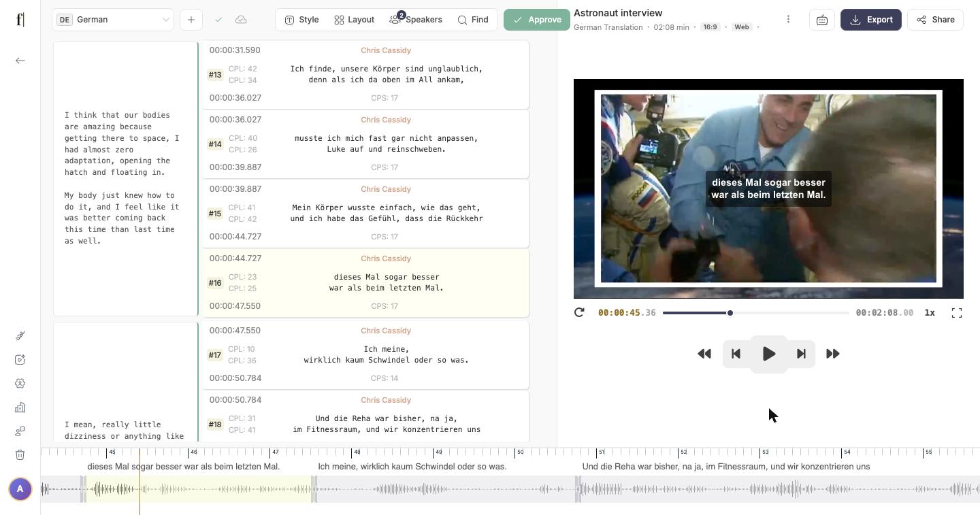The image size is (980, 515).
Task: Click timeline ruler mark 50
Action: click(519, 452)
